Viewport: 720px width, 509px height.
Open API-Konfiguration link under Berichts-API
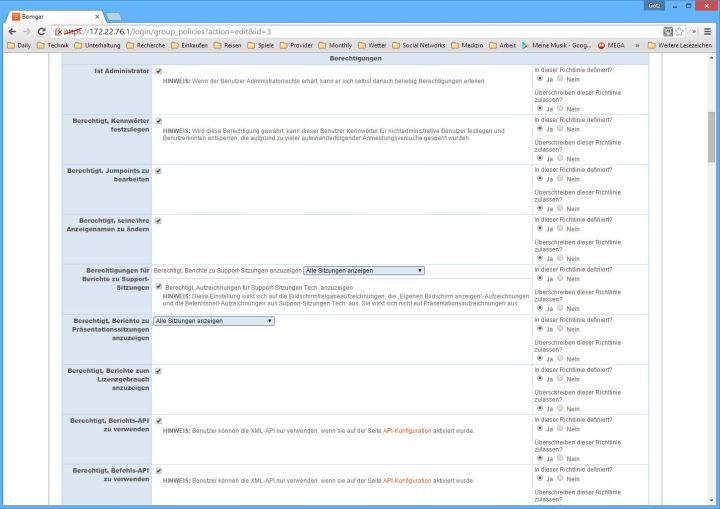click(406, 431)
